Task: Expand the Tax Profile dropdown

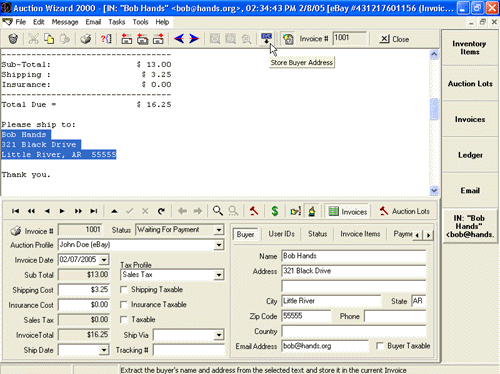Action: tap(219, 275)
